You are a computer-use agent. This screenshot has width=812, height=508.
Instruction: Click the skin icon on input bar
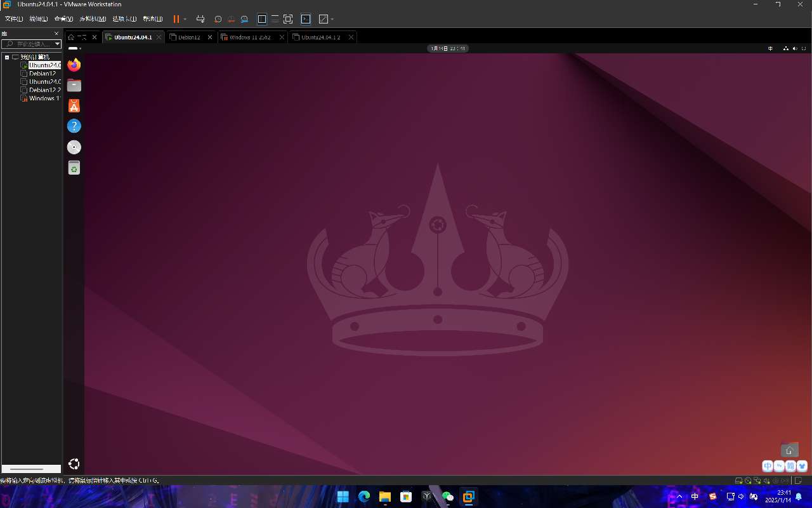(802, 466)
